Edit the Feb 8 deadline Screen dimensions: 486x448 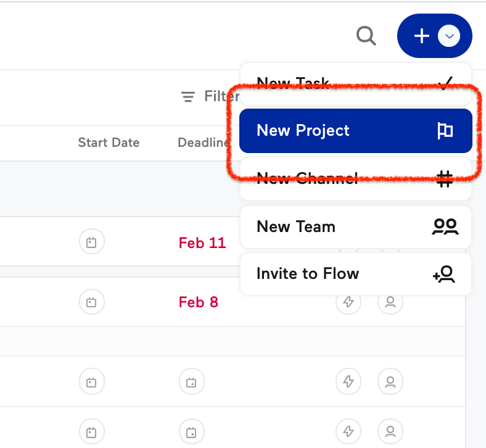click(x=199, y=302)
